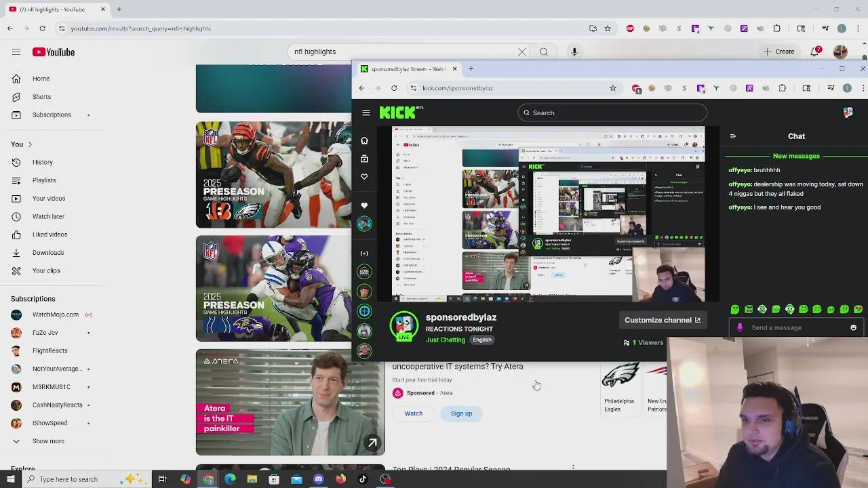The image size is (868, 488).
Task: Open Just Chatting category link
Action: coord(446,340)
